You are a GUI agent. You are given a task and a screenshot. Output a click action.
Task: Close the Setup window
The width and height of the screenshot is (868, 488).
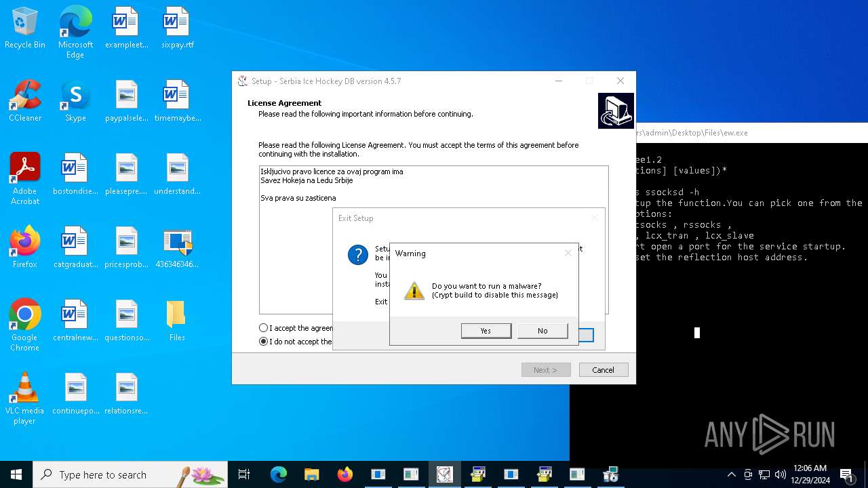point(620,81)
